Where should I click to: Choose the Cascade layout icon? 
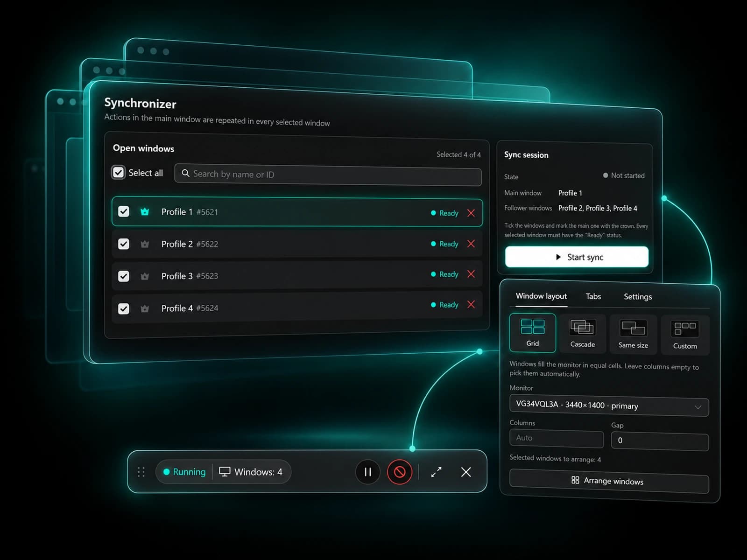pos(582,327)
